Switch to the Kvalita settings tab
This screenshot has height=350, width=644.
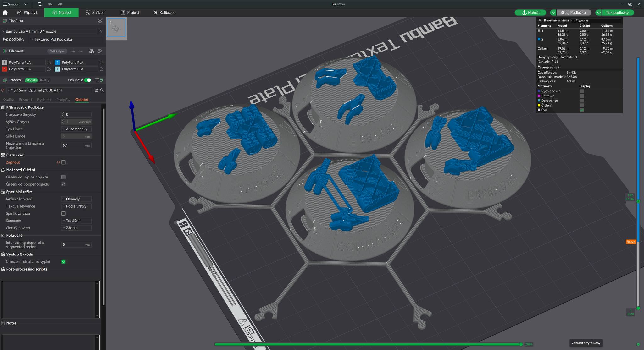(x=8, y=100)
